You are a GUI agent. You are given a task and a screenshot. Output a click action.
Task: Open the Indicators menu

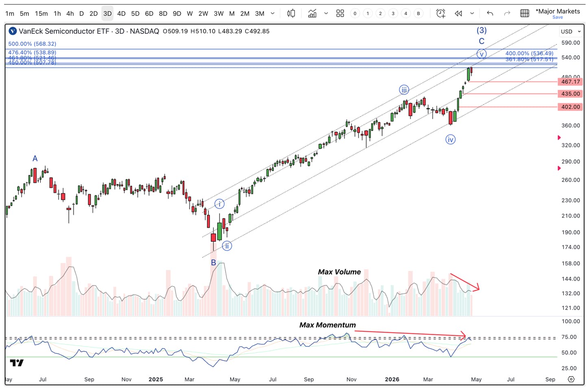click(x=312, y=13)
